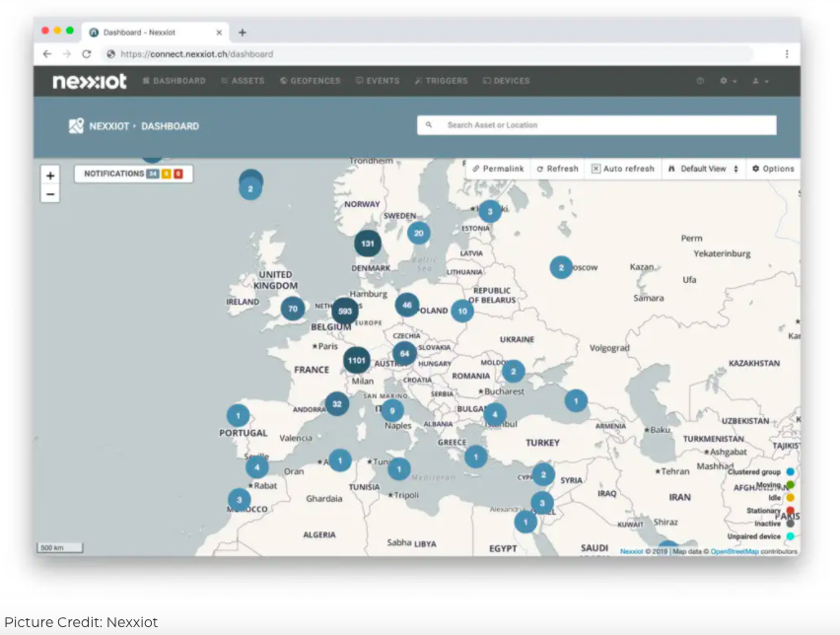
Task: Select the 32 cluster near Andorra
Action: click(x=337, y=404)
